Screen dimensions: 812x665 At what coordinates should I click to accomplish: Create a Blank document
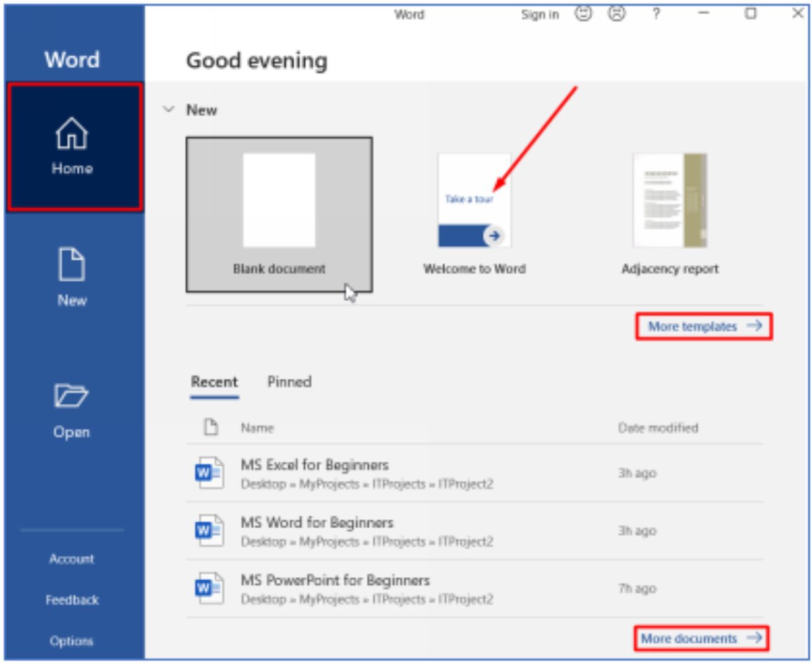click(280, 214)
